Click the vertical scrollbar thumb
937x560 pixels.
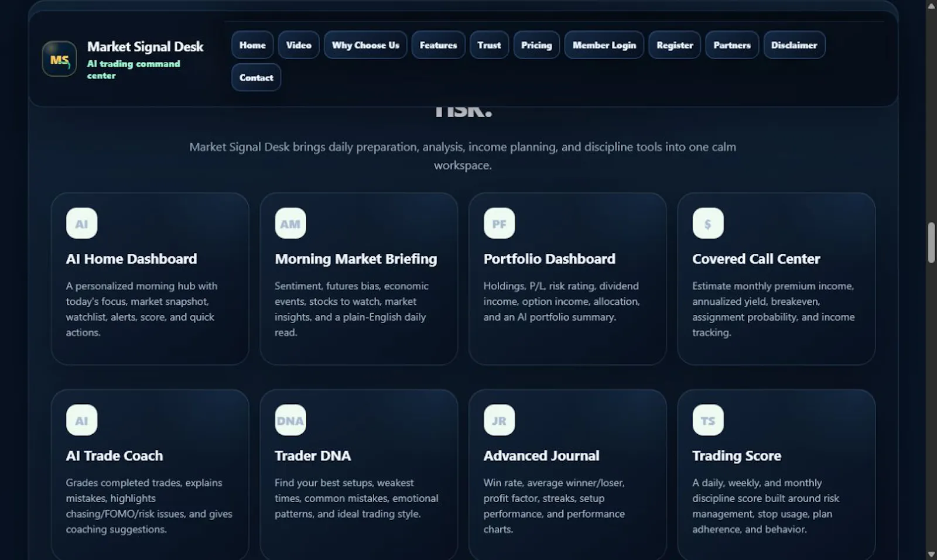tap(931, 242)
